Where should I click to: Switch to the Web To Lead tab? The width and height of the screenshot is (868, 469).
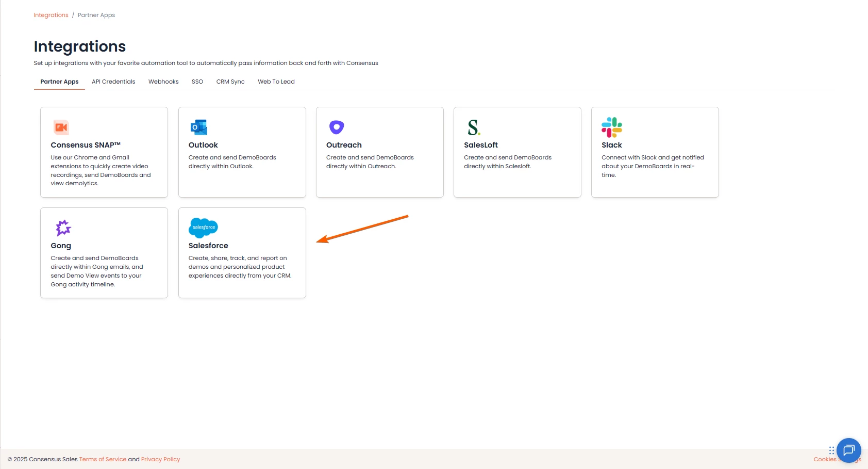276,82
